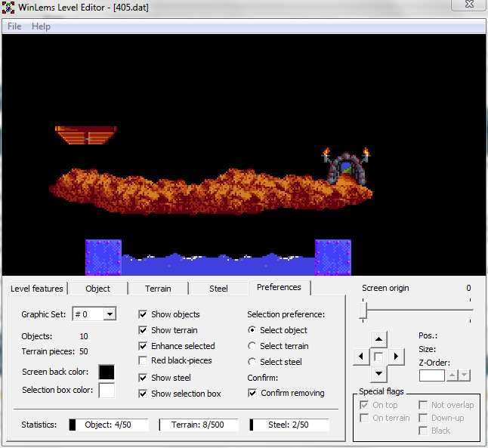This screenshot has width=488, height=448.
Task: Toggle the On top special flag
Action: pyautogui.click(x=364, y=405)
